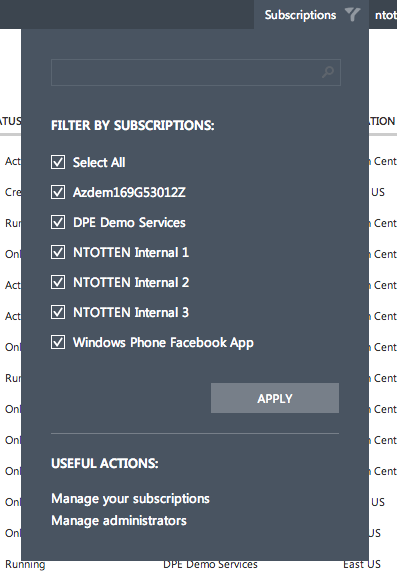Uncheck Windows Phone Facebook App subscription

click(58, 342)
